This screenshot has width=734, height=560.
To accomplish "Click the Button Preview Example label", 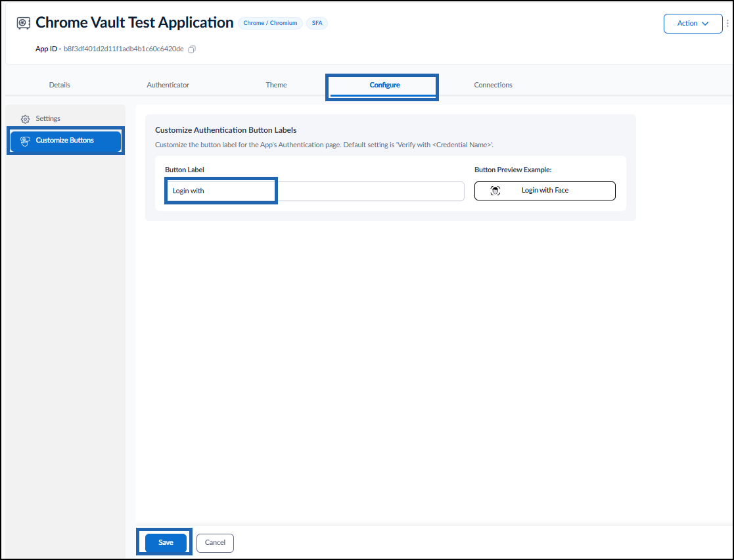I will 513,170.
